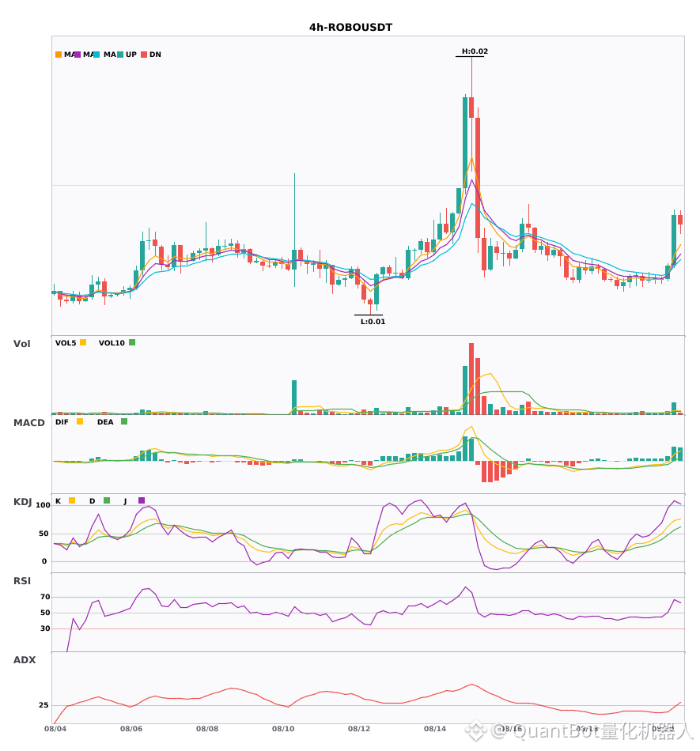Click the green D legend swatch
This screenshot has height=751, width=700.
[x=107, y=500]
